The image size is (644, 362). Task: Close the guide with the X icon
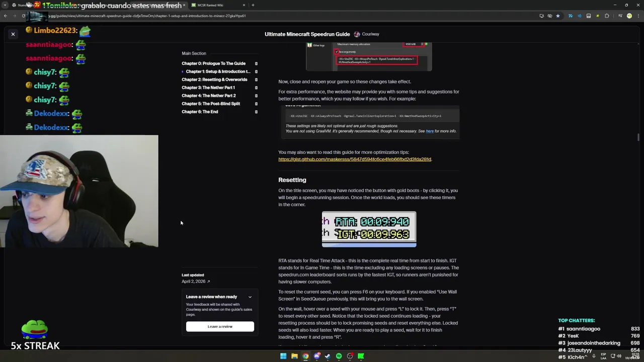click(13, 34)
